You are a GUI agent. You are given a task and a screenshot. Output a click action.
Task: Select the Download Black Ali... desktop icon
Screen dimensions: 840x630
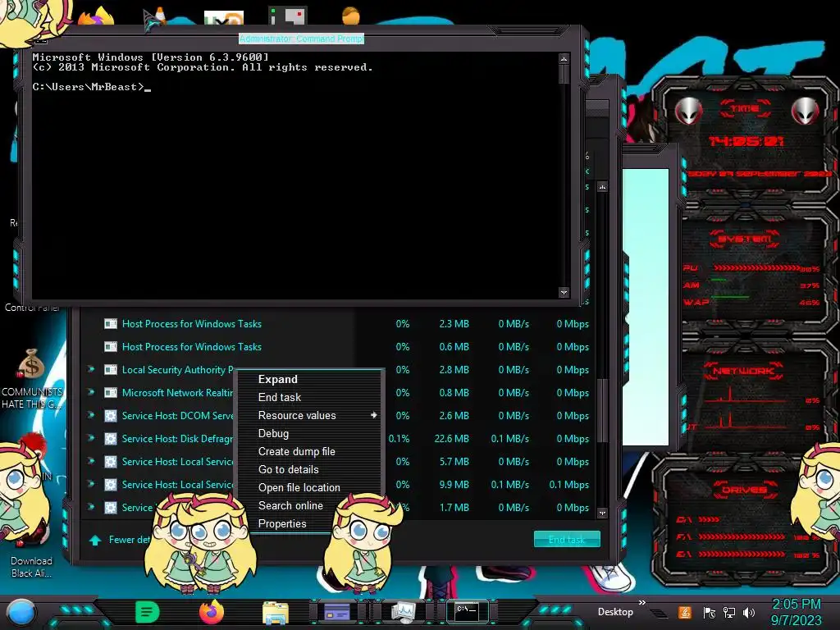point(32,567)
